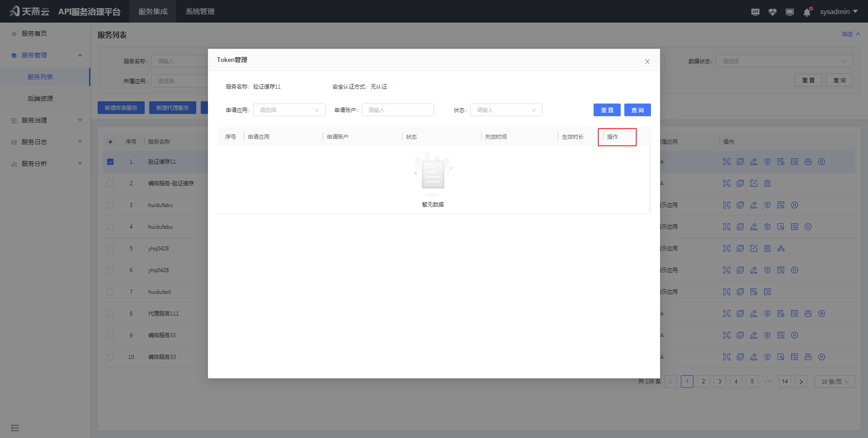The height and width of the screenshot is (438, 868).
Task: Open 后端资源 in the sidebar
Action: (x=40, y=99)
